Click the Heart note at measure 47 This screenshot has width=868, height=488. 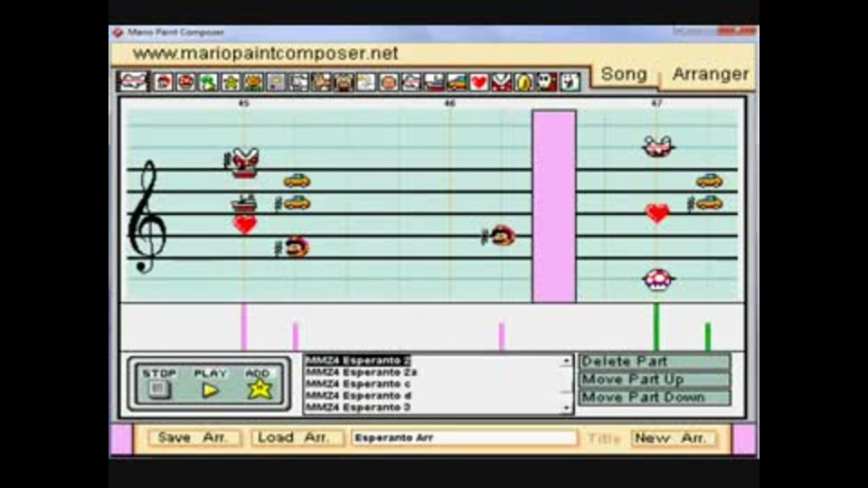[657, 213]
